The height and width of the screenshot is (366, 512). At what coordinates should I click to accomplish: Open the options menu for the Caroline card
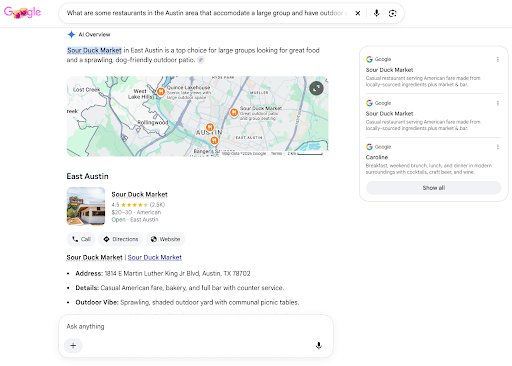(x=498, y=147)
